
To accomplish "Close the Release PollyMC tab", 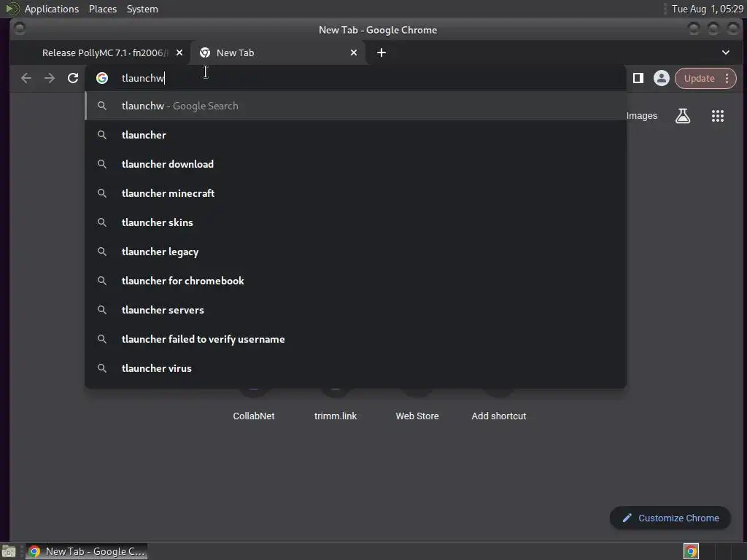I will pos(179,52).
